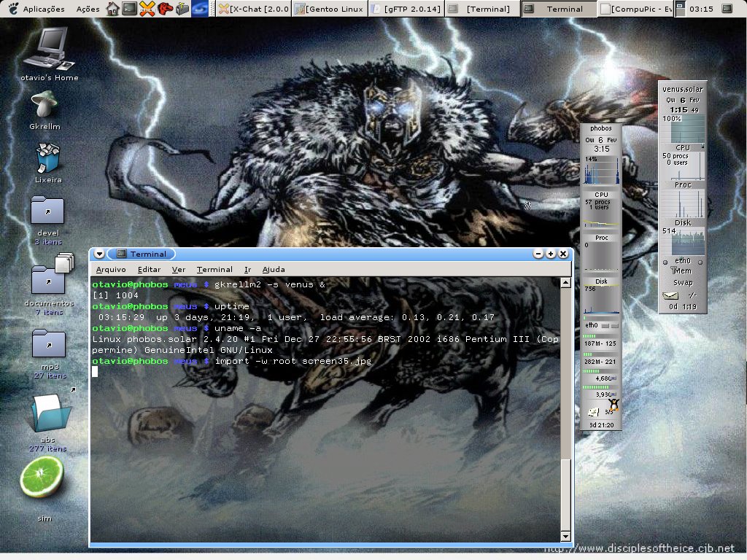This screenshot has height=560, width=747.
Task: Click the 03:15 clock in the top panel
Action: [701, 9]
